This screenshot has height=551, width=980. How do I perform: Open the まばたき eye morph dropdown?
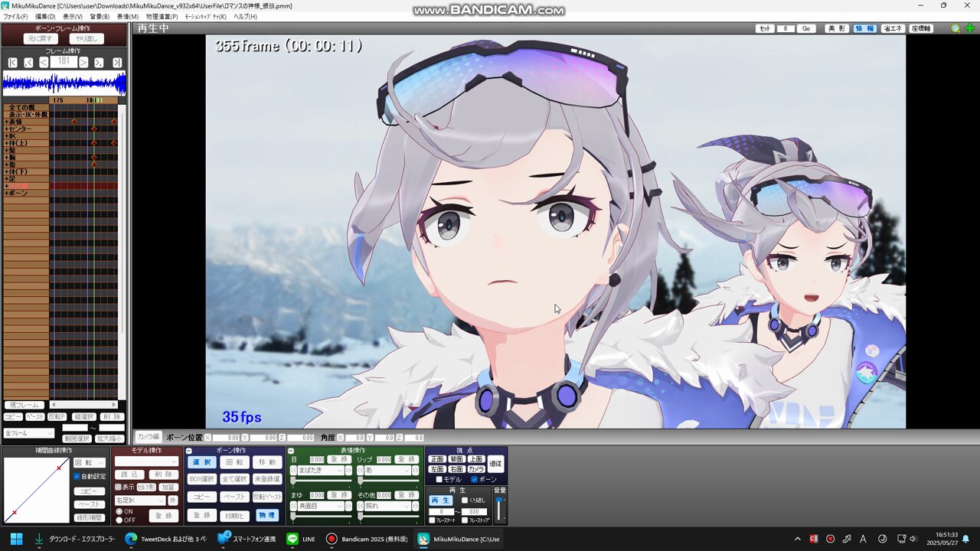(x=321, y=470)
